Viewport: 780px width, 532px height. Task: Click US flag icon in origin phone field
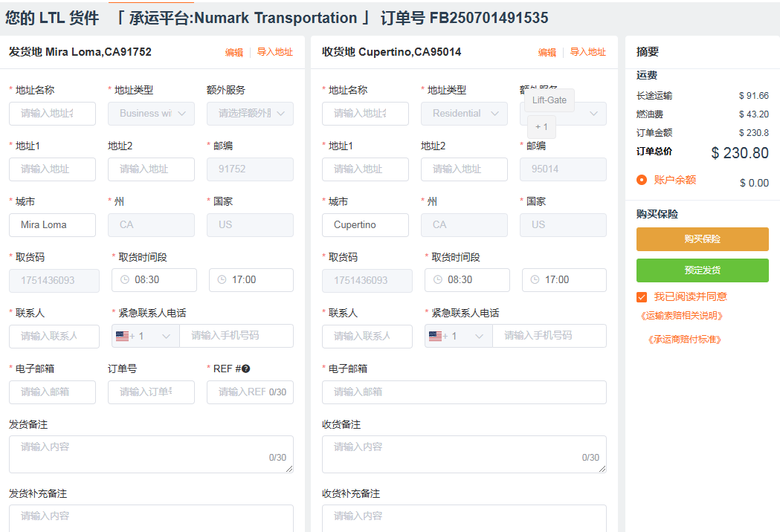coord(123,336)
